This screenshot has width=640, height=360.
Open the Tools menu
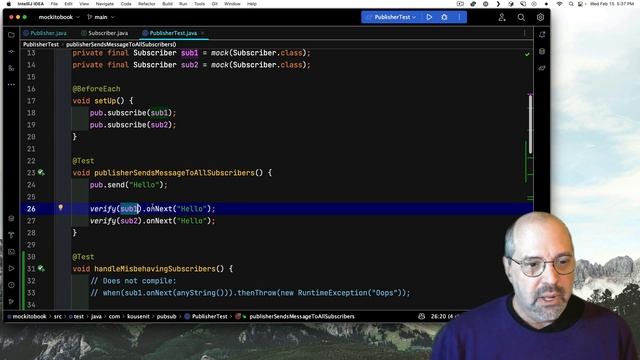(199, 4)
